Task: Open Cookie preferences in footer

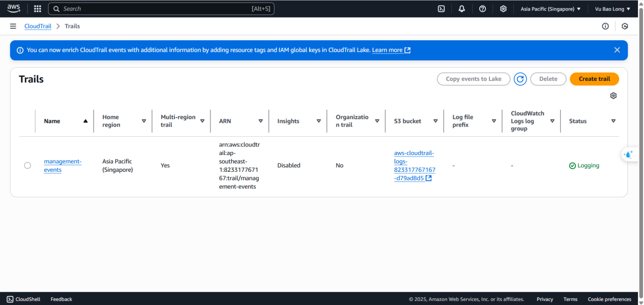Action: click(x=609, y=299)
